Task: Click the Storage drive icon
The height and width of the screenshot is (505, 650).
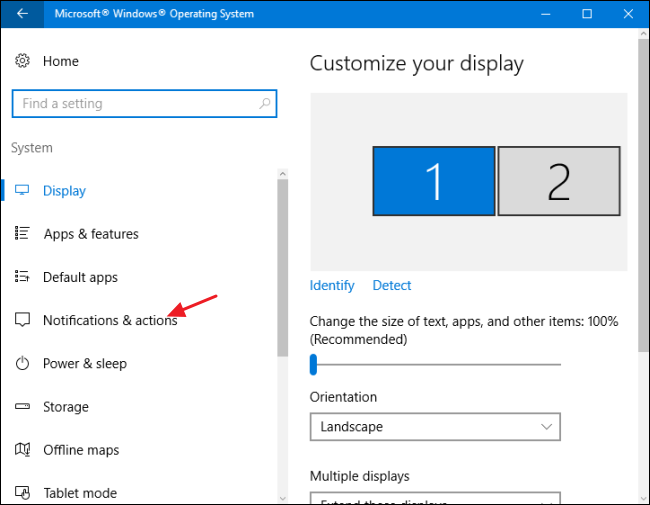Action: pos(22,407)
